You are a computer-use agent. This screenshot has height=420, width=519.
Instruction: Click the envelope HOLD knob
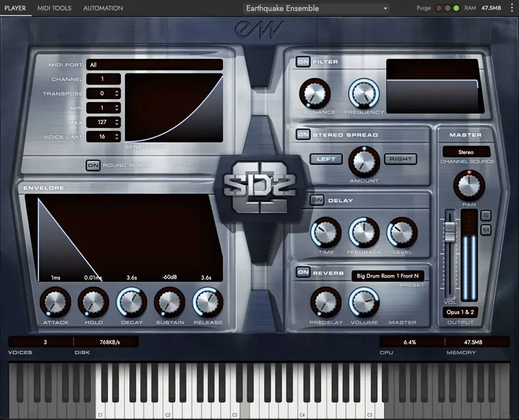pyautogui.click(x=93, y=302)
